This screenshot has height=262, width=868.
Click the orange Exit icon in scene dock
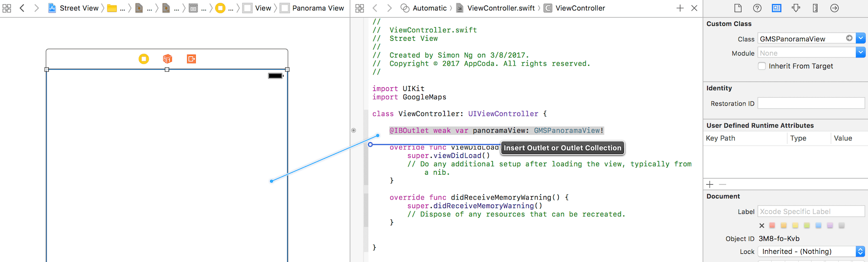pyautogui.click(x=191, y=59)
